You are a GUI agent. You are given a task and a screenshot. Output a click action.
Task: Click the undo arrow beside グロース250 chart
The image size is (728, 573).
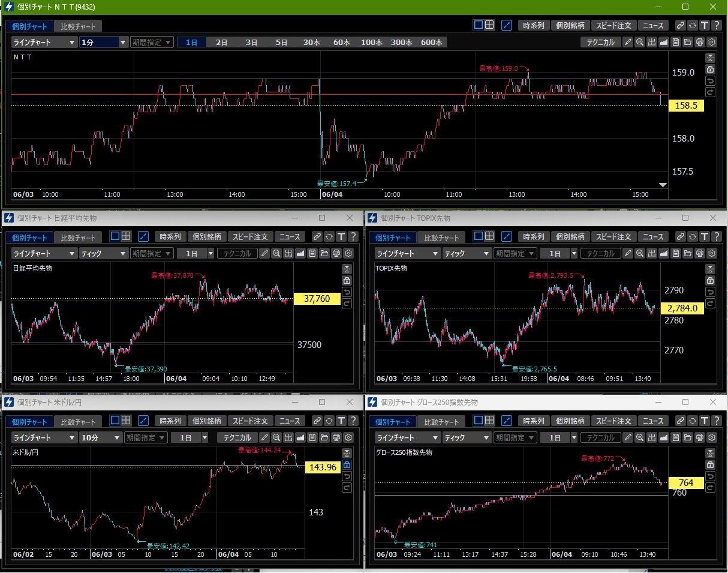click(711, 476)
